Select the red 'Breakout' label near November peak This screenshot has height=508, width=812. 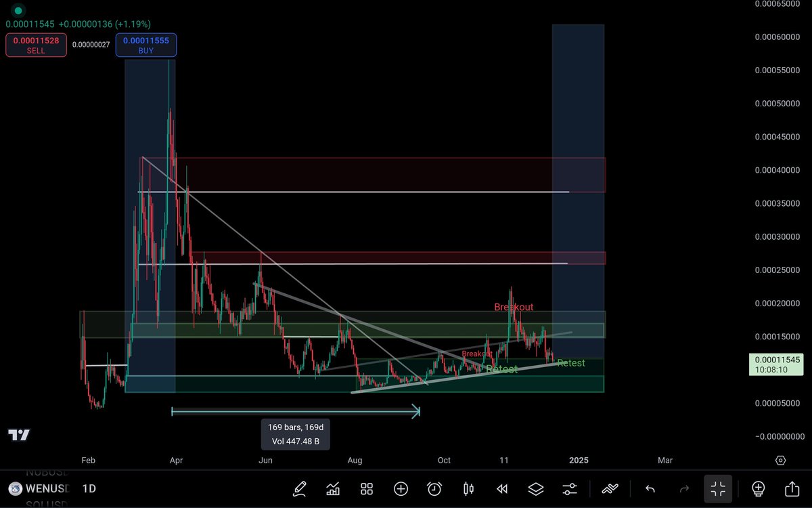click(514, 307)
